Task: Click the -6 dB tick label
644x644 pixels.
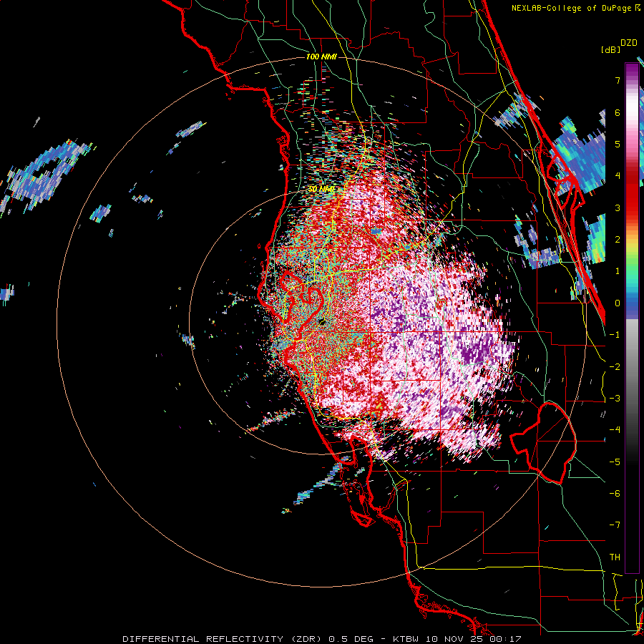Action: point(615,494)
